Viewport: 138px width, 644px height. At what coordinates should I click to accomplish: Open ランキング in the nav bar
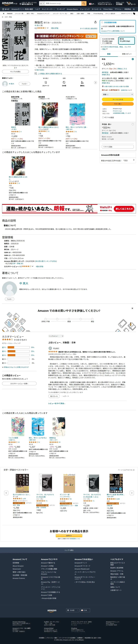point(60,9)
